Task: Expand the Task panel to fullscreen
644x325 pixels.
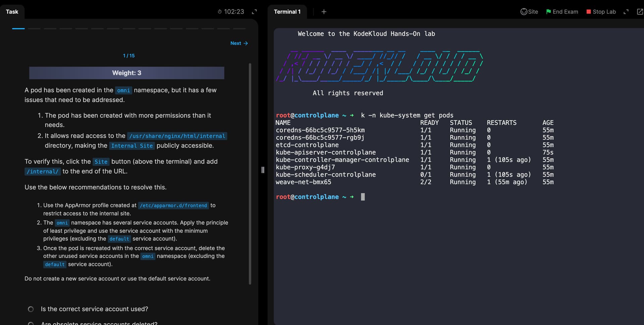Action: pos(254,12)
